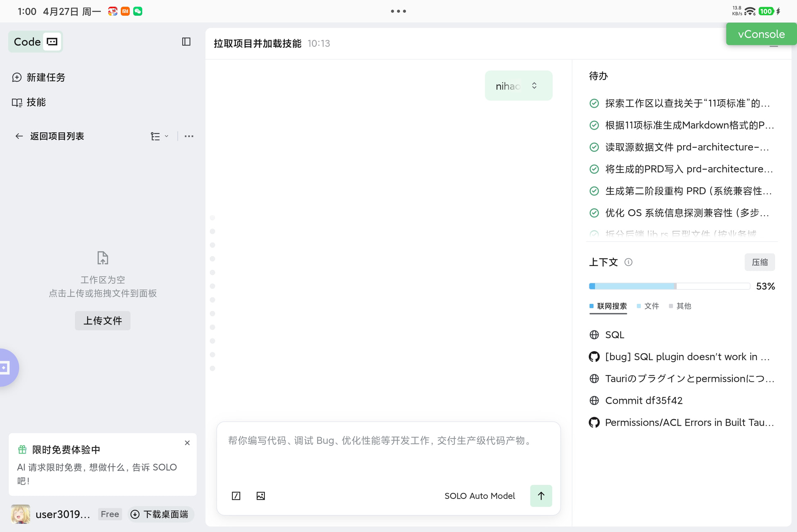This screenshot has width=797, height=532.
Task: Click the 上传文件 upload button
Action: pyautogui.click(x=103, y=320)
